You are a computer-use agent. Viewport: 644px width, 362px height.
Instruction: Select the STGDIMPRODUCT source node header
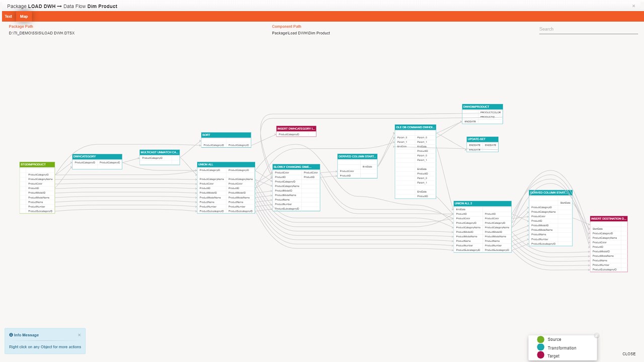(37, 164)
